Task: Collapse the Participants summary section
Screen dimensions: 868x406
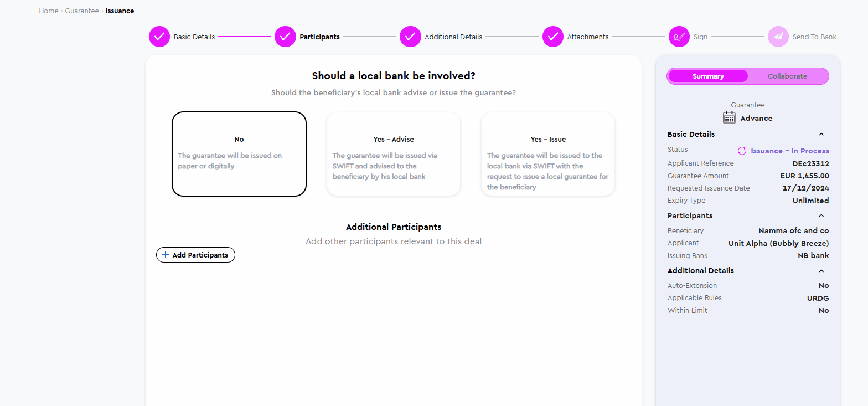Action: coord(821,215)
